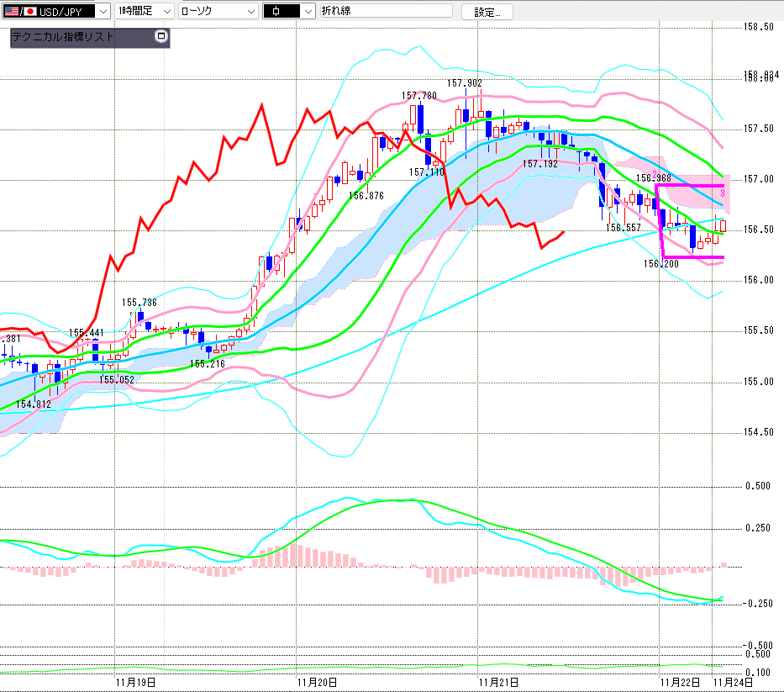784x692 pixels.
Task: Click the 156.200 low price label
Action: click(x=661, y=264)
